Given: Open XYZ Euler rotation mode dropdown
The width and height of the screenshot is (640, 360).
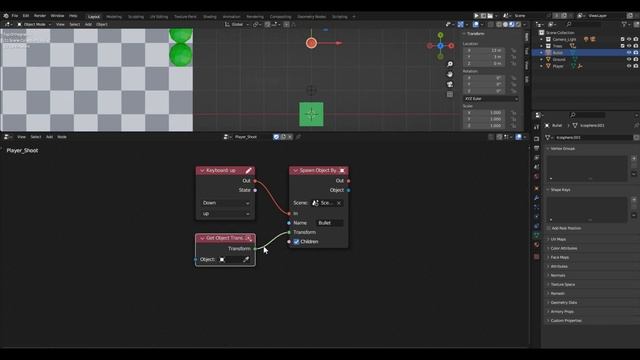Looking at the screenshot, I should point(491,99).
